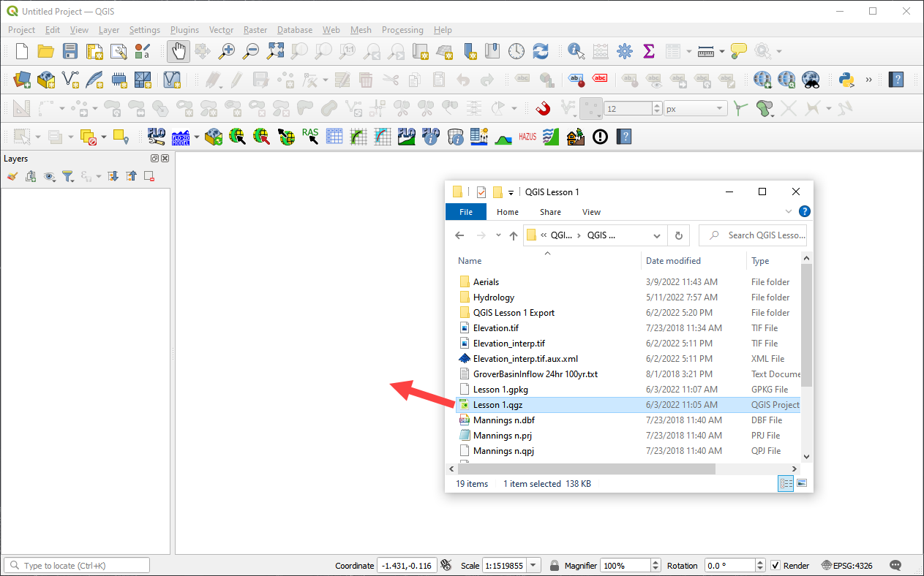Open the Python Console icon

pos(847,80)
